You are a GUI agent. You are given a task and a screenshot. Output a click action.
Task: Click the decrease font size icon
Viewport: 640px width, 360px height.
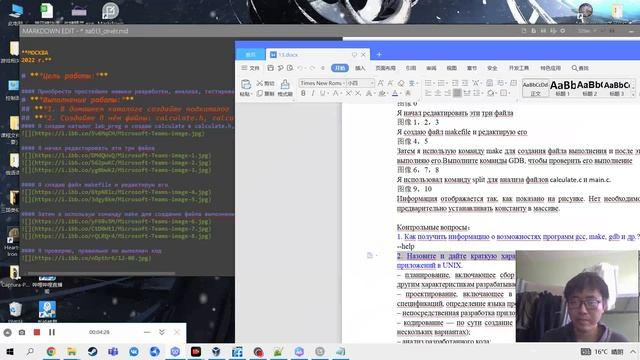391,83
